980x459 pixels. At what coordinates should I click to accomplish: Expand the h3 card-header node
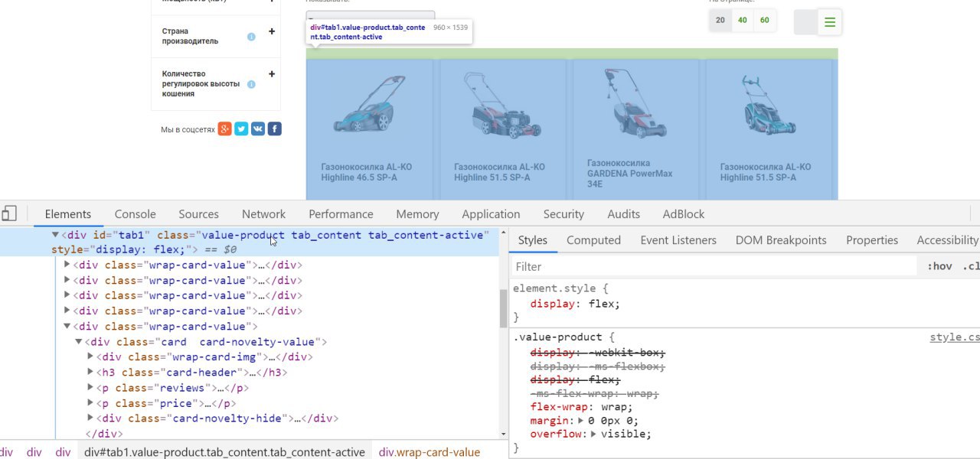[90, 372]
